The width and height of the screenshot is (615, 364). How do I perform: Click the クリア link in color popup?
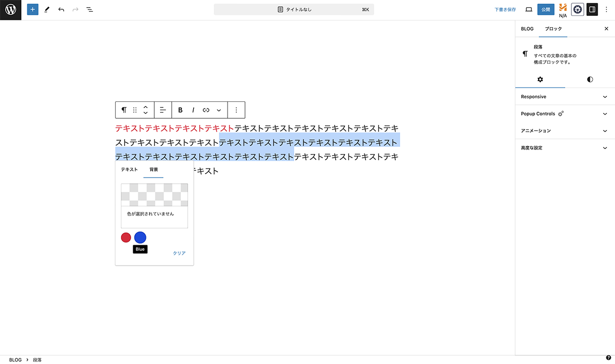point(179,253)
